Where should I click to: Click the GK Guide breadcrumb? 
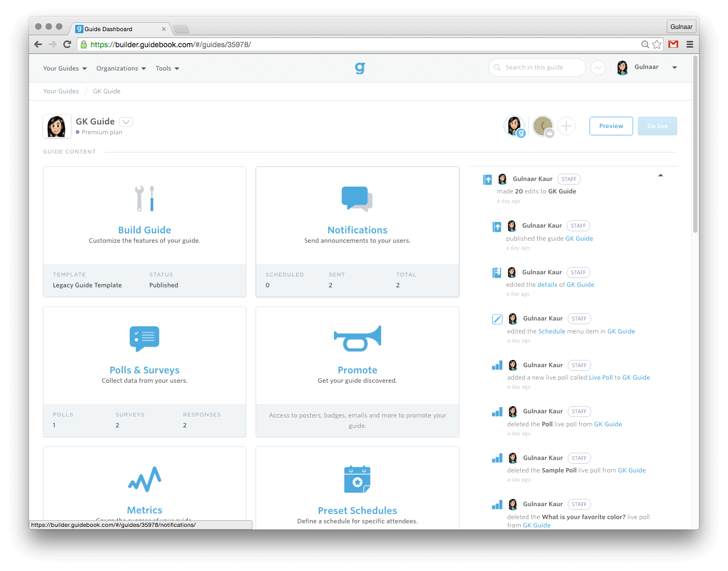point(107,91)
